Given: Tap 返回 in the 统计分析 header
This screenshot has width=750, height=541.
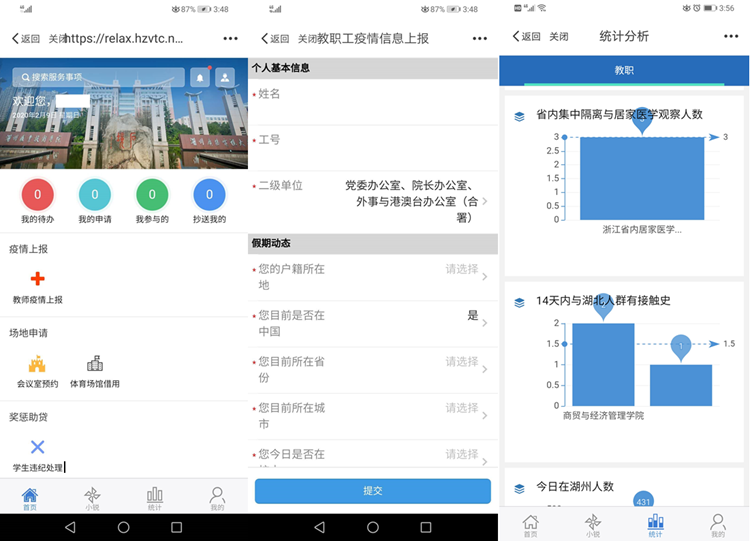Looking at the screenshot, I should 526,37.
